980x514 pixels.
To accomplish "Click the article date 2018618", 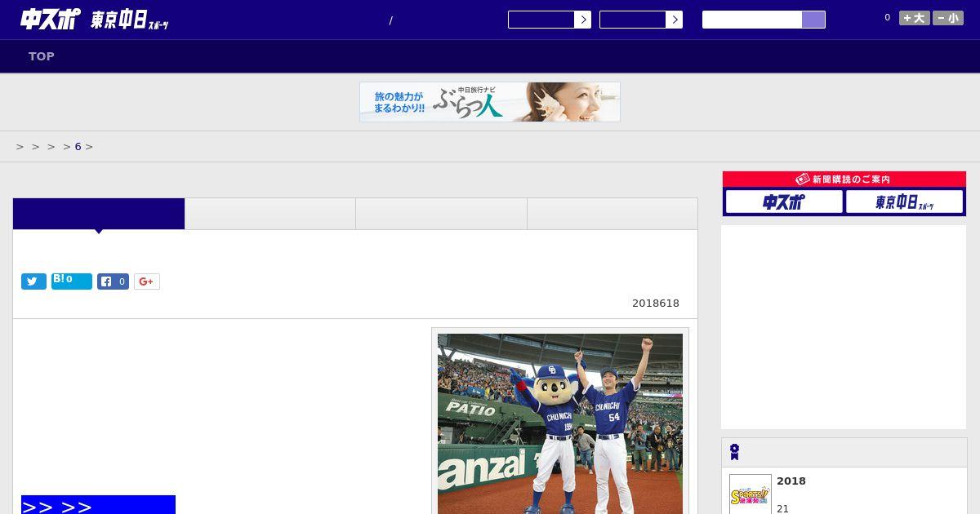I will (x=656, y=304).
